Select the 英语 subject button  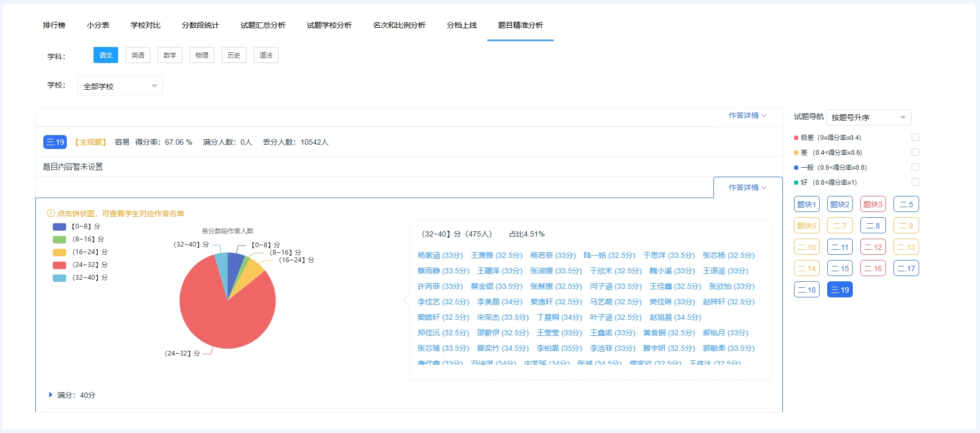[x=138, y=55]
